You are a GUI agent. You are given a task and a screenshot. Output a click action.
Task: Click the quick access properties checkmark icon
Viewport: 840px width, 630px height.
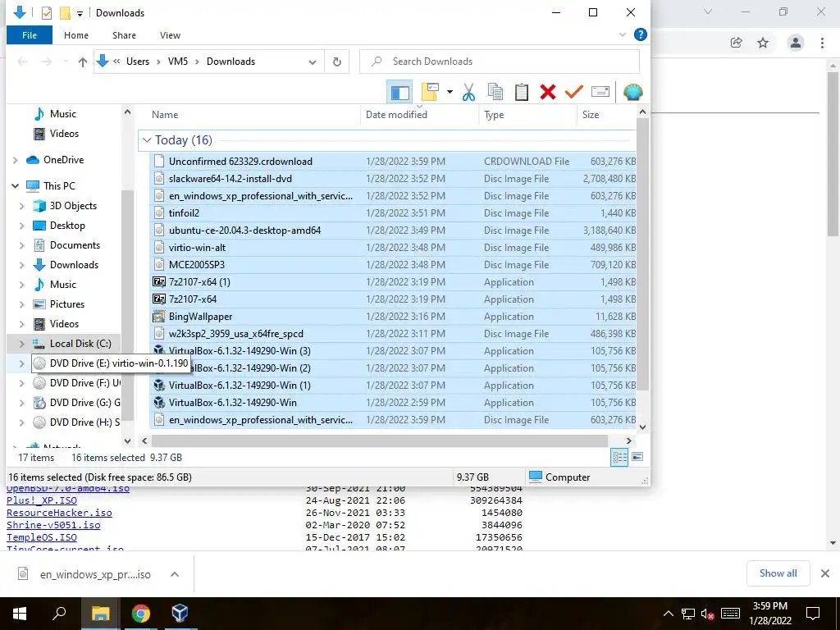(x=47, y=13)
